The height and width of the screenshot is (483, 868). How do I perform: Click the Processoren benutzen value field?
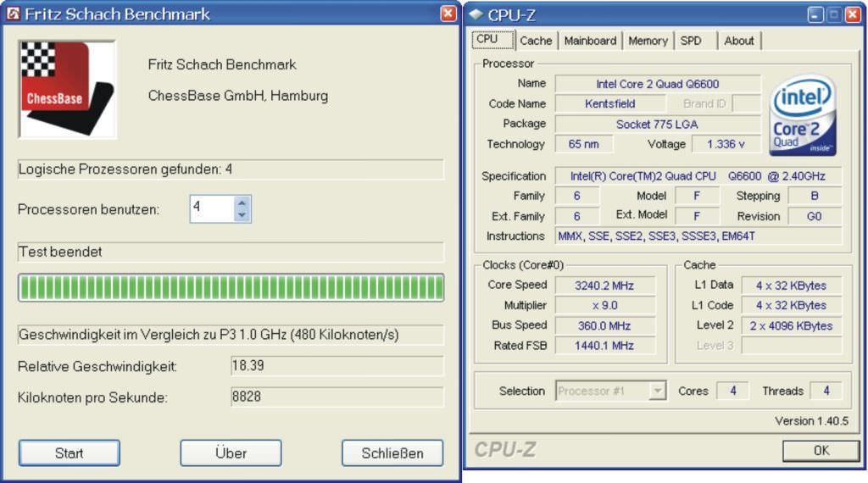[x=212, y=209]
